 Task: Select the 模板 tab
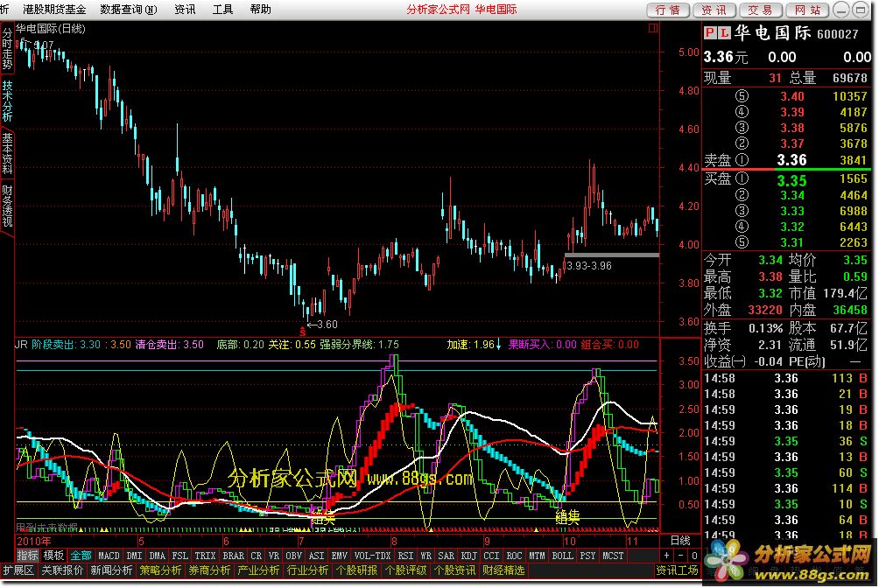click(x=53, y=556)
